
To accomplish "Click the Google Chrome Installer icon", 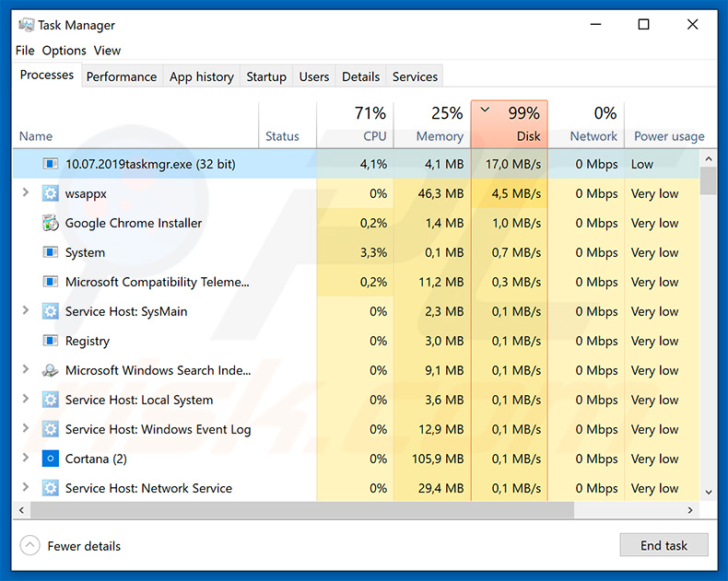I will click(50, 223).
